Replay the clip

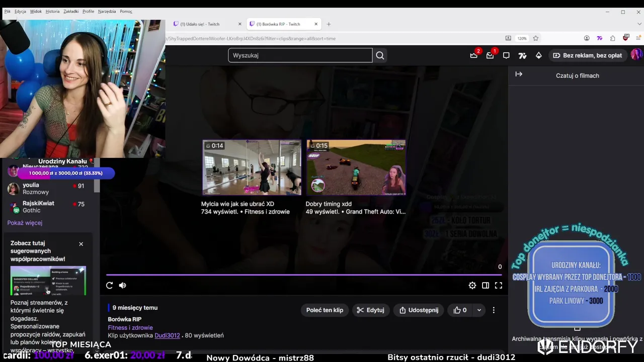[x=109, y=286]
